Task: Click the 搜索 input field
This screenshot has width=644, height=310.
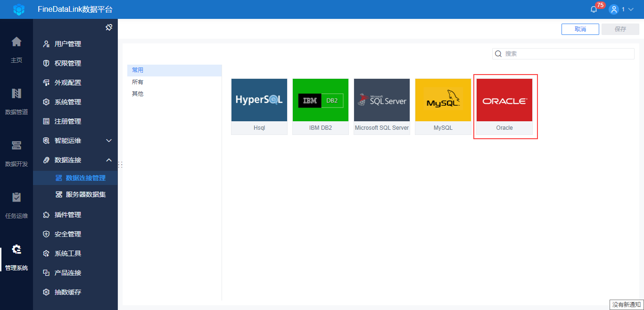Action: pos(563,54)
